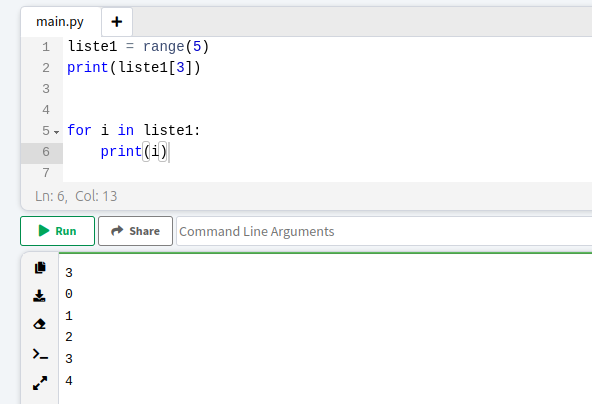Click the share arrow icon

click(x=117, y=231)
